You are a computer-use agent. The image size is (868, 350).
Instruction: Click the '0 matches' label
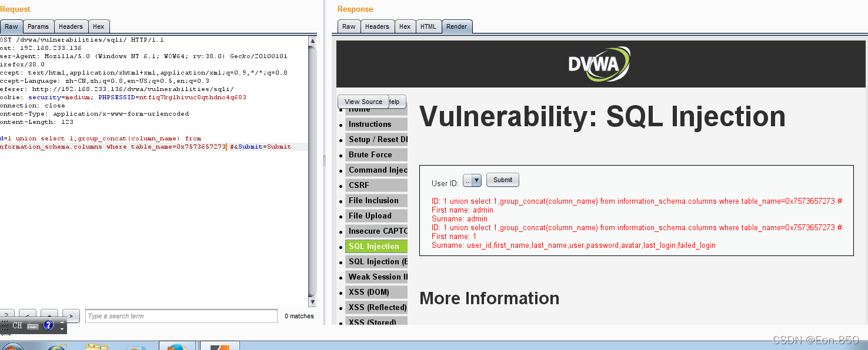[299, 316]
